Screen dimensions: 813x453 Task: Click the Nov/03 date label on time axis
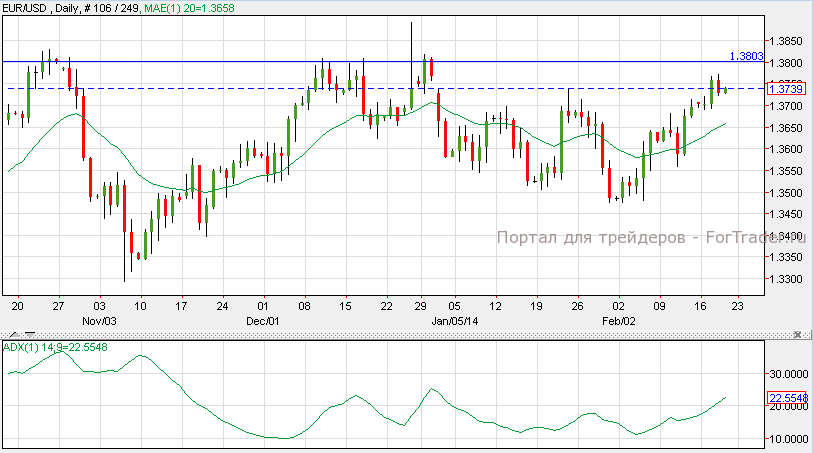(97, 322)
